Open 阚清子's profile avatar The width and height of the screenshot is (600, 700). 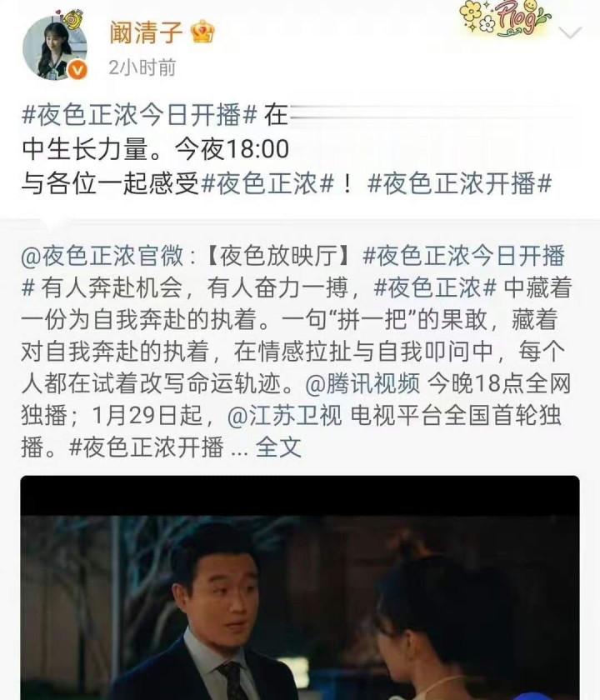55,48
